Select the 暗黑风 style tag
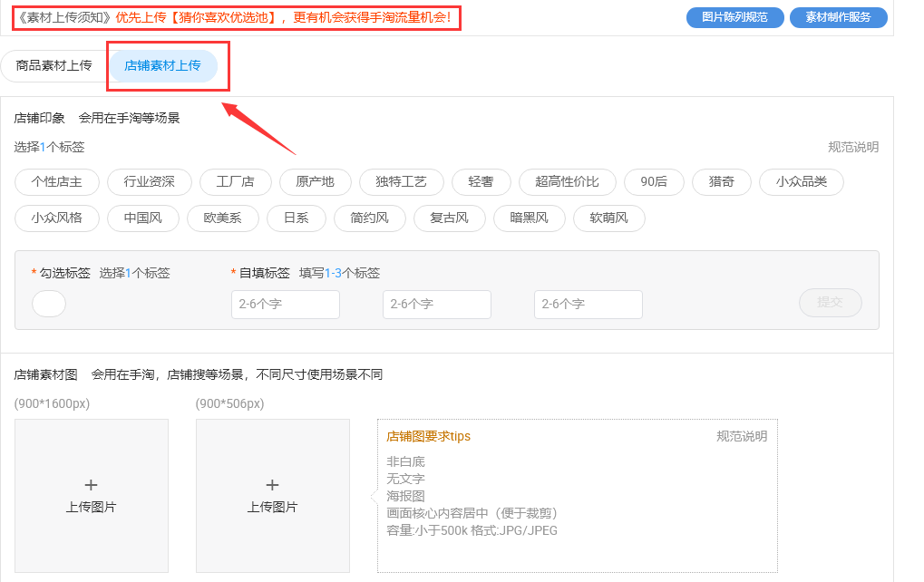The width and height of the screenshot is (924, 582). 530,218
